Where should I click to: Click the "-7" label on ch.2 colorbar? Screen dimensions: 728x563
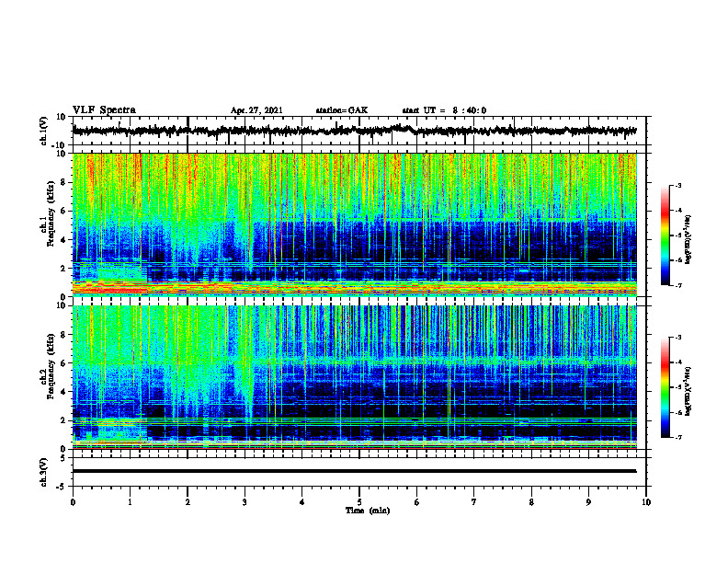(678, 437)
